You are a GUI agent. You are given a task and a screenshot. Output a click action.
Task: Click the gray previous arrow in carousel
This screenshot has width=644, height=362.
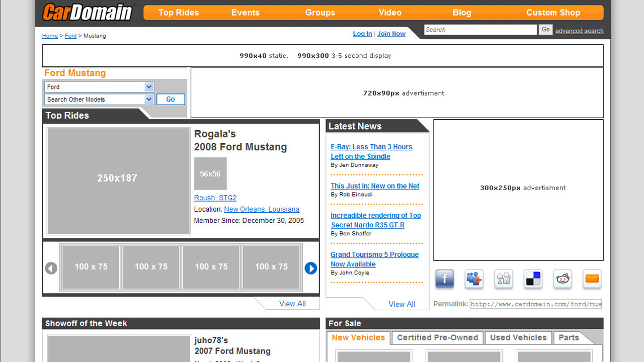[x=51, y=268]
